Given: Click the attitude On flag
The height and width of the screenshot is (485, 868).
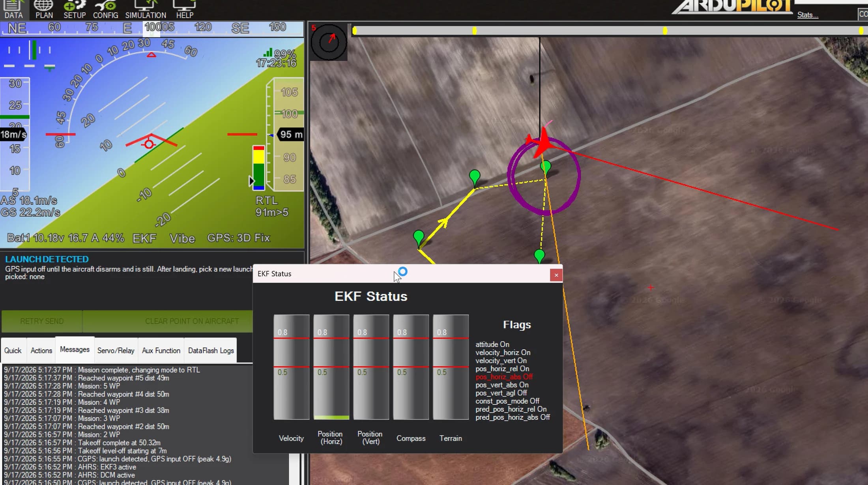Looking at the screenshot, I should coord(492,345).
